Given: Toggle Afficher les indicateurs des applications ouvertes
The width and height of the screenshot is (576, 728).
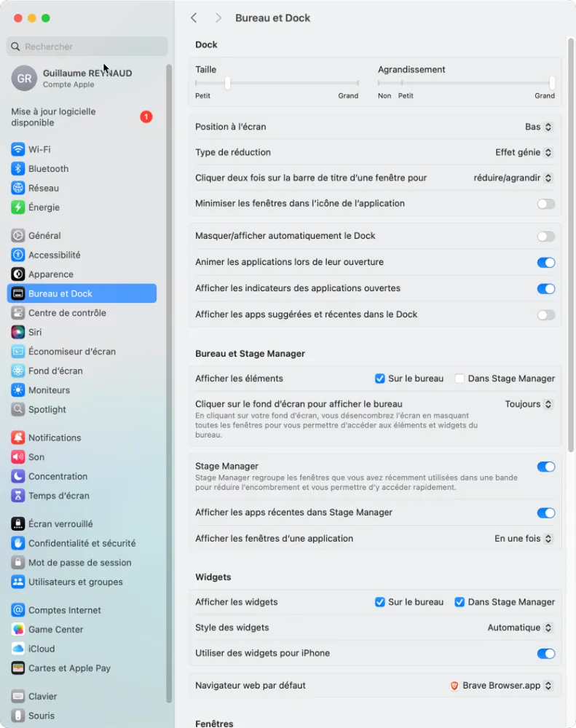Looking at the screenshot, I should point(546,289).
